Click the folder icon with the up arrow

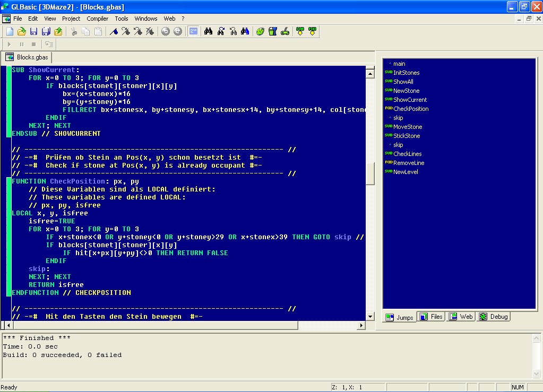coord(58,31)
